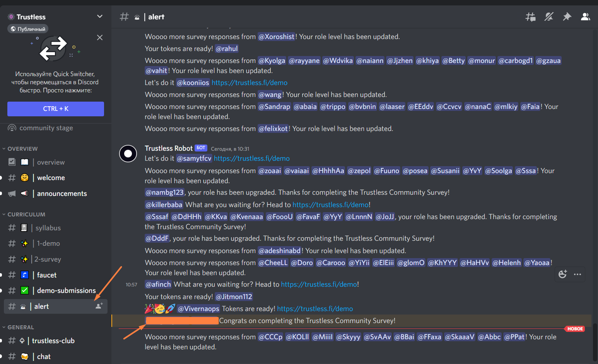Click the @DddF mention
The width and height of the screenshot is (598, 364).
(x=157, y=238)
